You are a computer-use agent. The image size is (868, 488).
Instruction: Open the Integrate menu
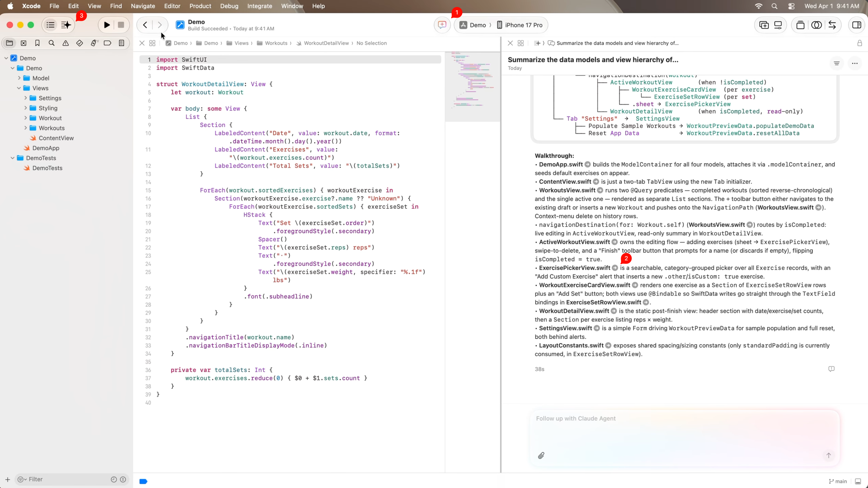[260, 6]
